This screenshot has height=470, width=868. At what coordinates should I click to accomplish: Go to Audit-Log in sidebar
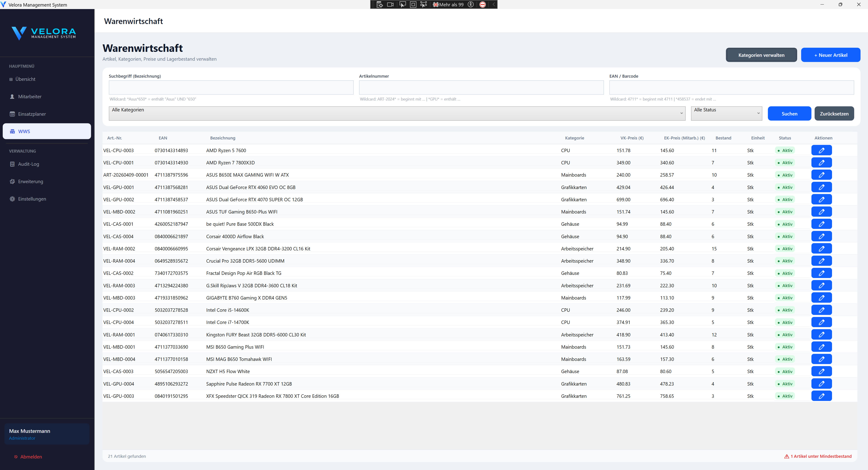(x=29, y=164)
